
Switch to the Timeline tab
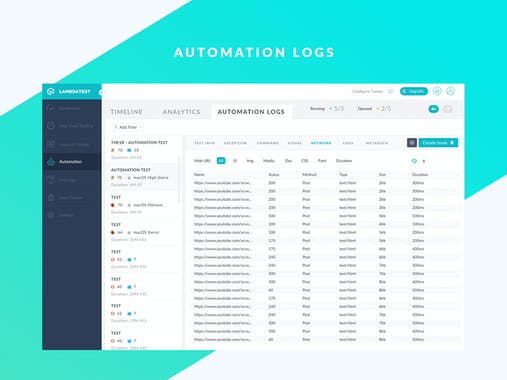click(126, 112)
